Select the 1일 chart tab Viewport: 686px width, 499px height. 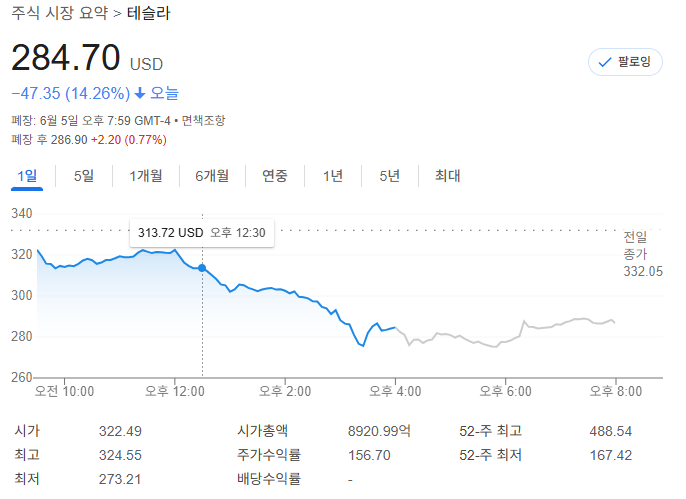[x=27, y=176]
